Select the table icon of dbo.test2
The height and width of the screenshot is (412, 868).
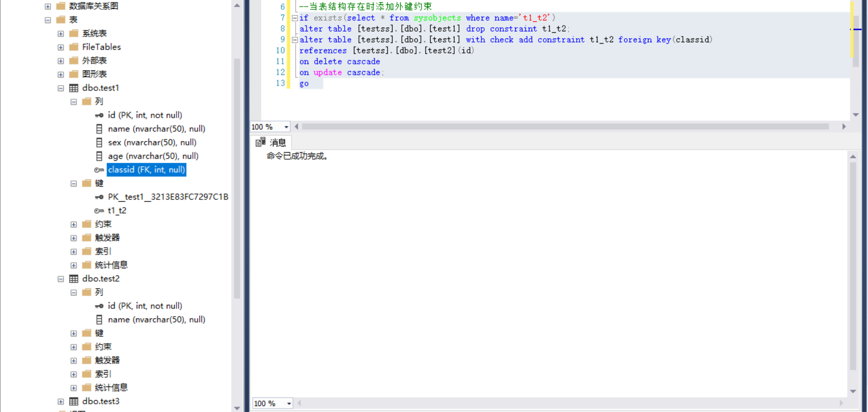coord(74,278)
